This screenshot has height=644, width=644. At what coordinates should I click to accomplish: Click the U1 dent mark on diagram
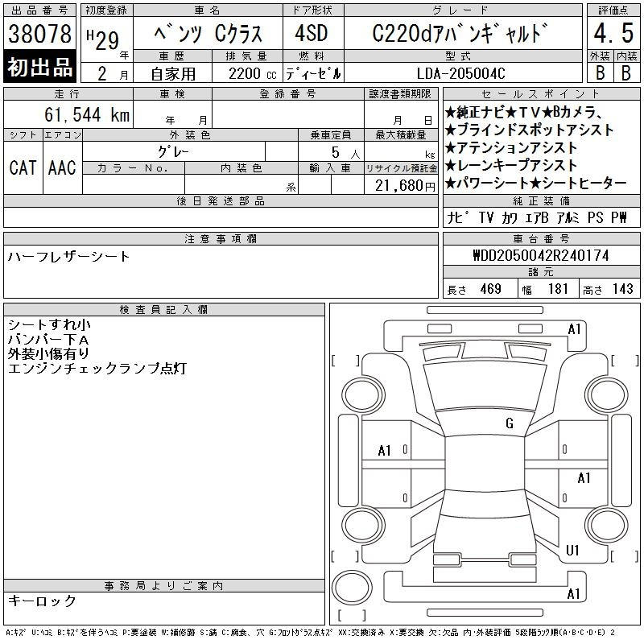(573, 551)
